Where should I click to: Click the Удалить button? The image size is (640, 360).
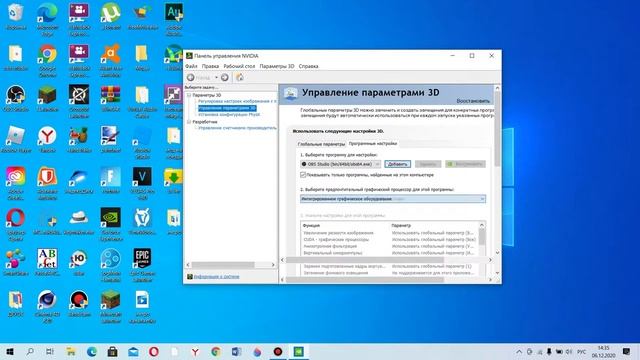click(428, 164)
